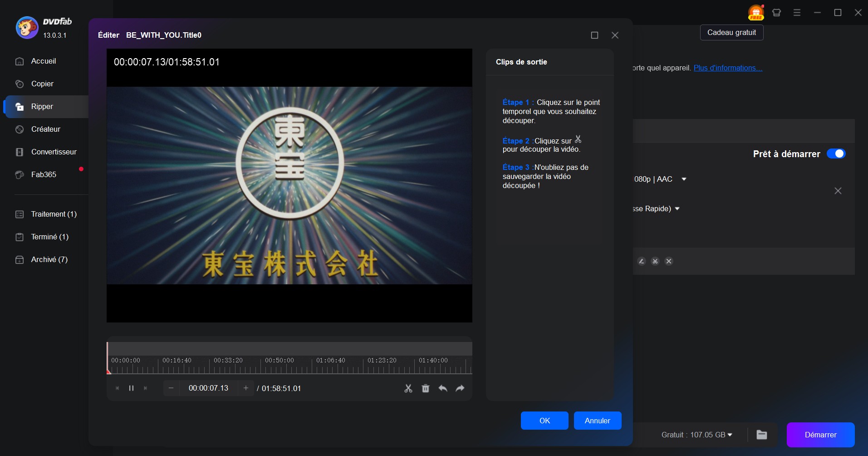Minimize the DVDFab window

click(817, 12)
